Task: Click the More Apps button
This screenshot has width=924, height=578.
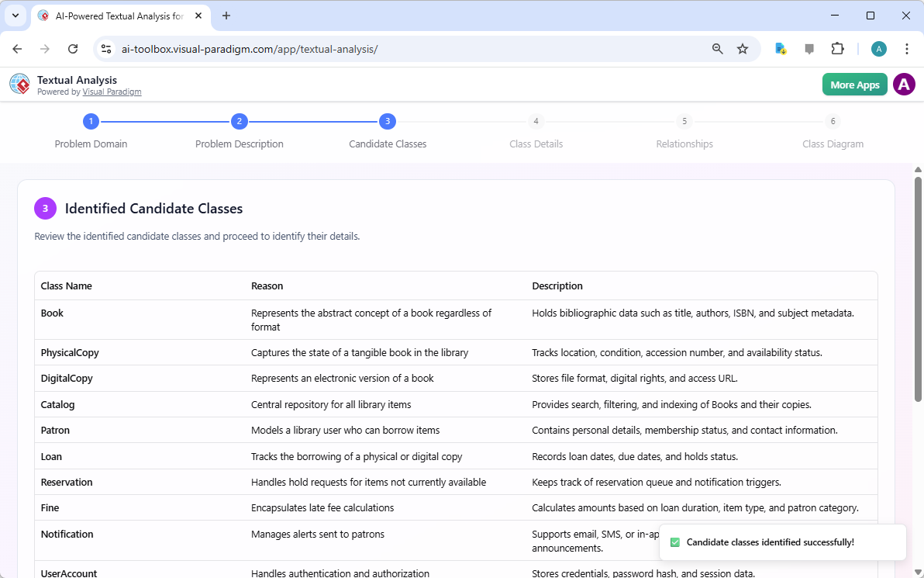Action: point(854,85)
